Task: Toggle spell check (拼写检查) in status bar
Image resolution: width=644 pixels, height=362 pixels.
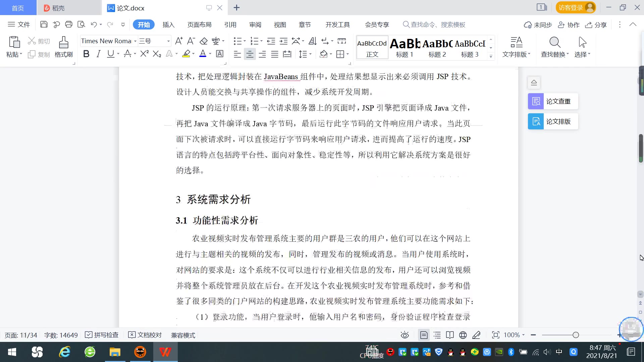Action: pos(102,335)
